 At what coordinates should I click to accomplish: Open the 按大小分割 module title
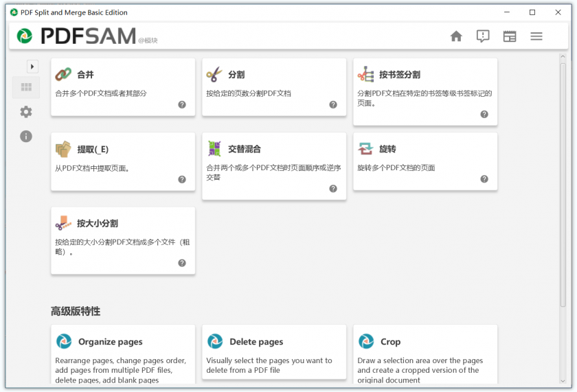98,223
